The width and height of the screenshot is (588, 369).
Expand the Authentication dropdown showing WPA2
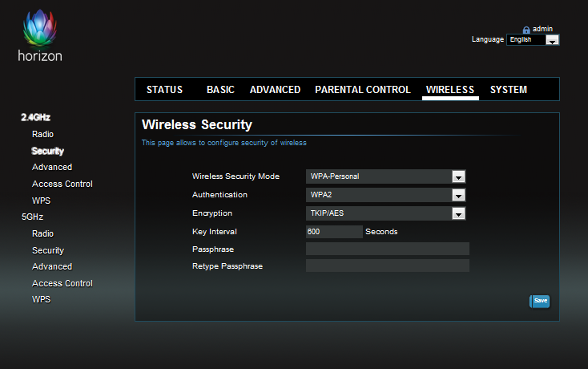pyautogui.click(x=385, y=195)
